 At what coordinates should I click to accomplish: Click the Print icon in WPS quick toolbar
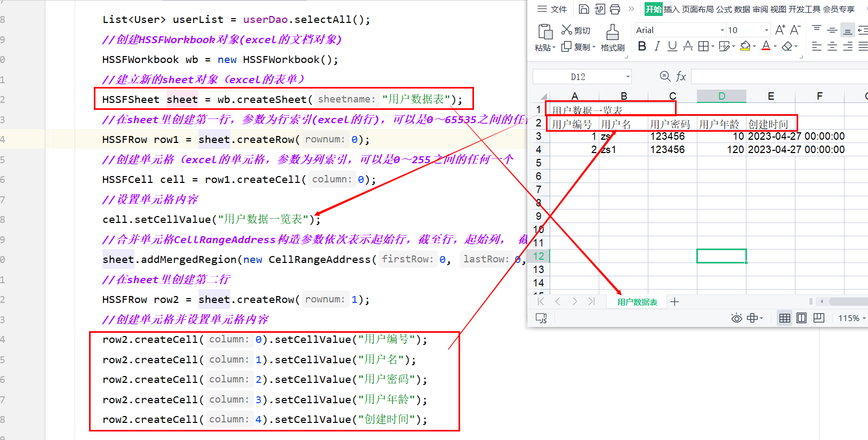point(615,9)
